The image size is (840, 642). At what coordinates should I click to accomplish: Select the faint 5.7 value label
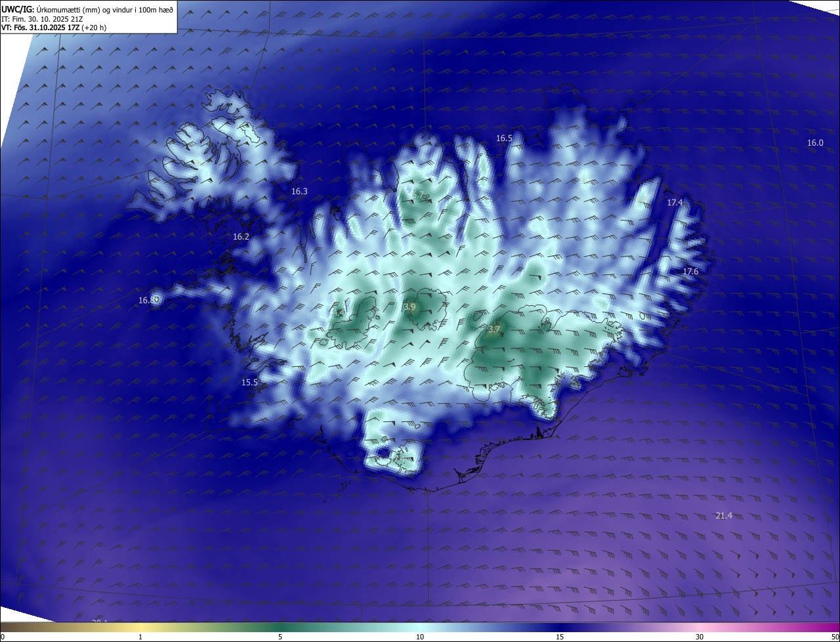[419, 195]
